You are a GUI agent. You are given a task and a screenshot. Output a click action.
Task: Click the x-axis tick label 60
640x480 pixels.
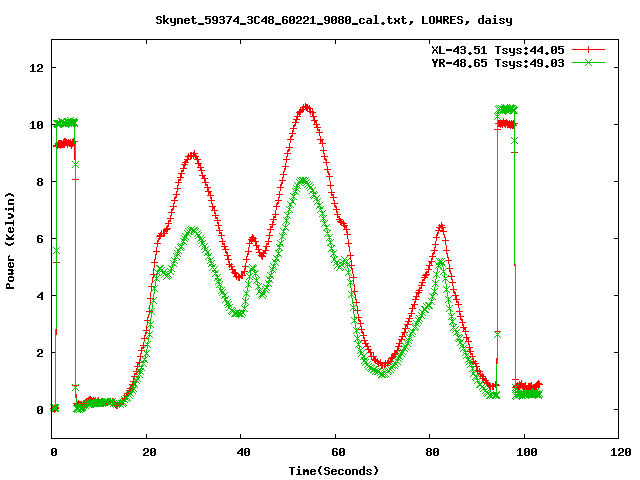click(x=338, y=452)
